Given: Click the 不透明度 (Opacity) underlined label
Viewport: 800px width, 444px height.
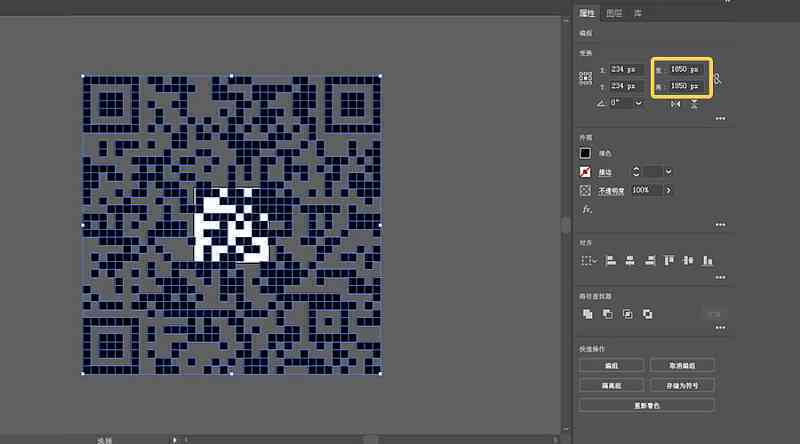Looking at the screenshot, I should point(611,191).
